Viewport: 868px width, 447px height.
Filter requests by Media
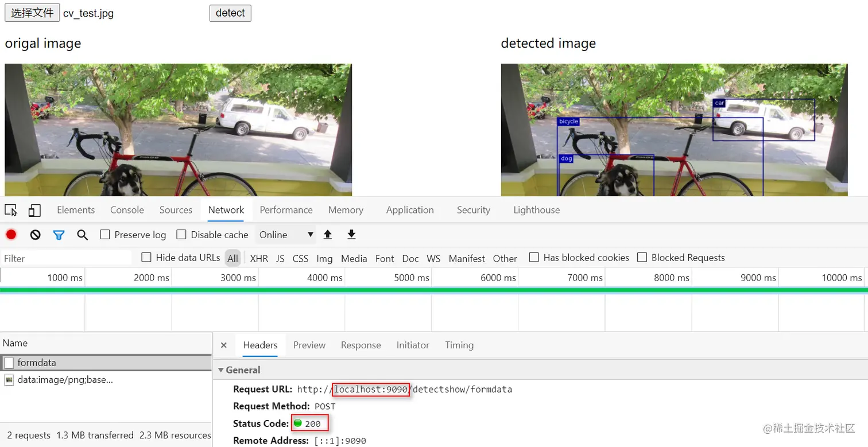354,259
